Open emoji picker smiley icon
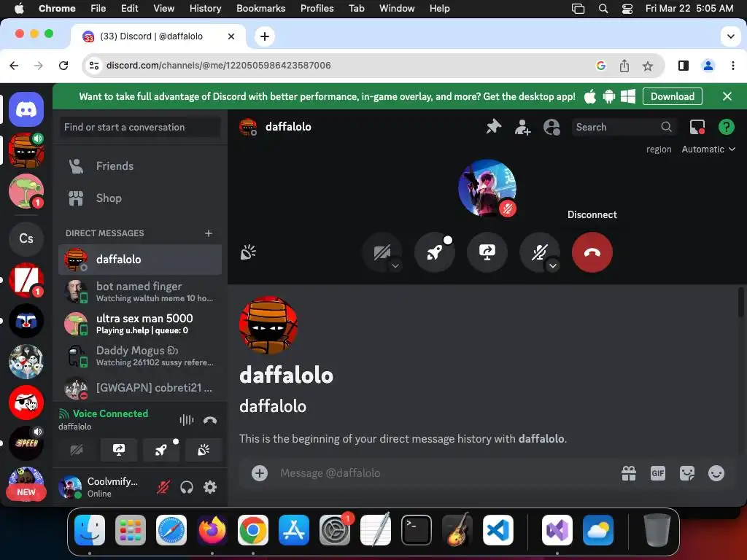 click(x=716, y=472)
